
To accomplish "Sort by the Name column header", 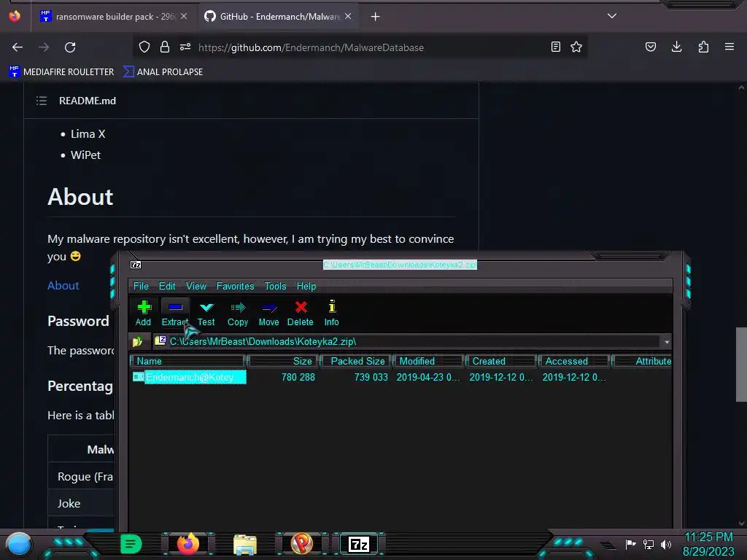I will [x=188, y=362].
